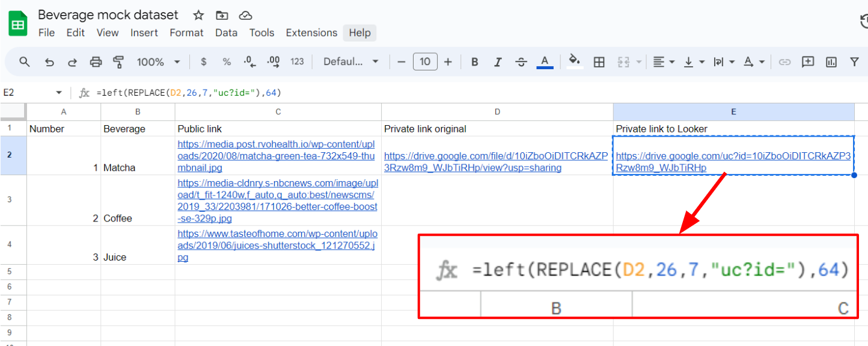
Task: Open the matcha green tea public link
Action: tap(275, 156)
